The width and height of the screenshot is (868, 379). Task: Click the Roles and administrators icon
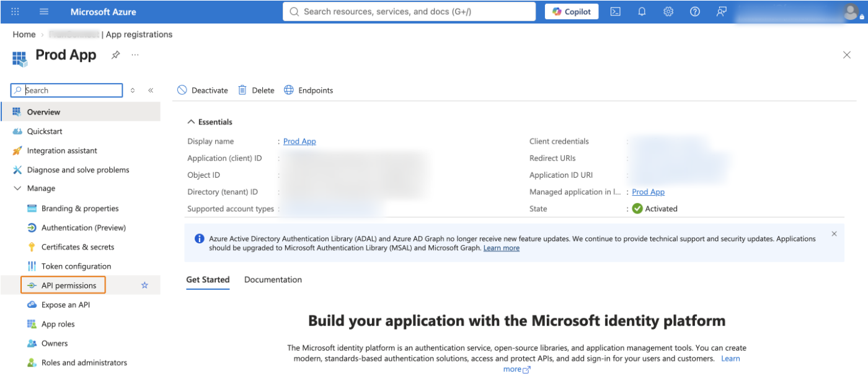point(32,362)
